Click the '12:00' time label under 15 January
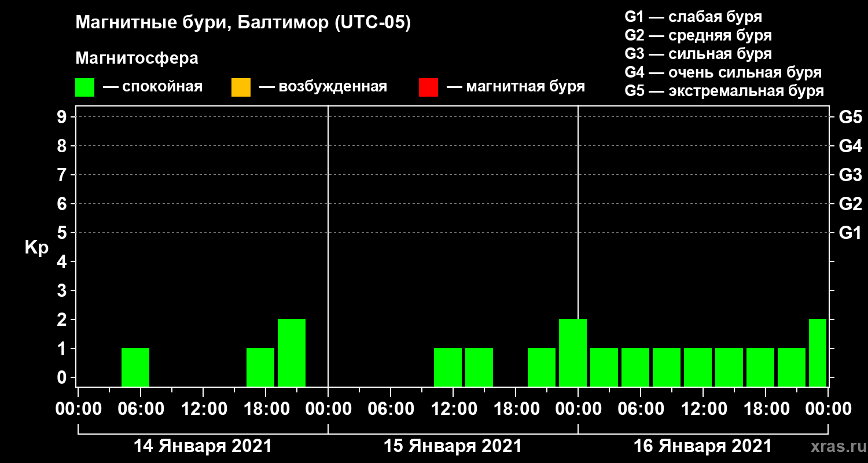Screen dimensions: 868x463 pos(453,409)
